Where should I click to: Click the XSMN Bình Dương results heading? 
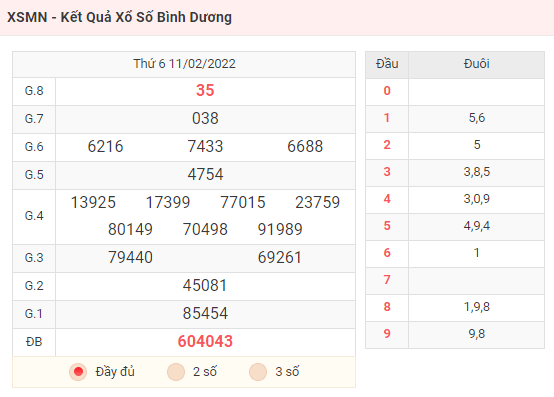tap(119, 17)
